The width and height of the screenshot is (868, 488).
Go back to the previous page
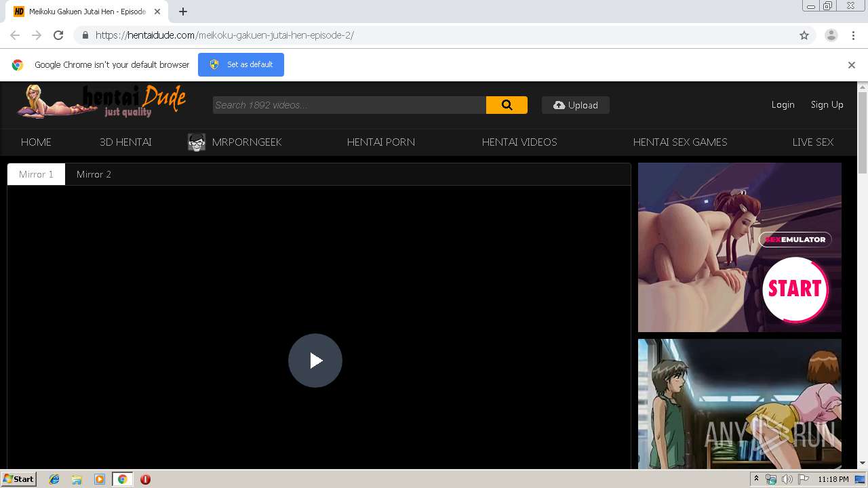15,35
